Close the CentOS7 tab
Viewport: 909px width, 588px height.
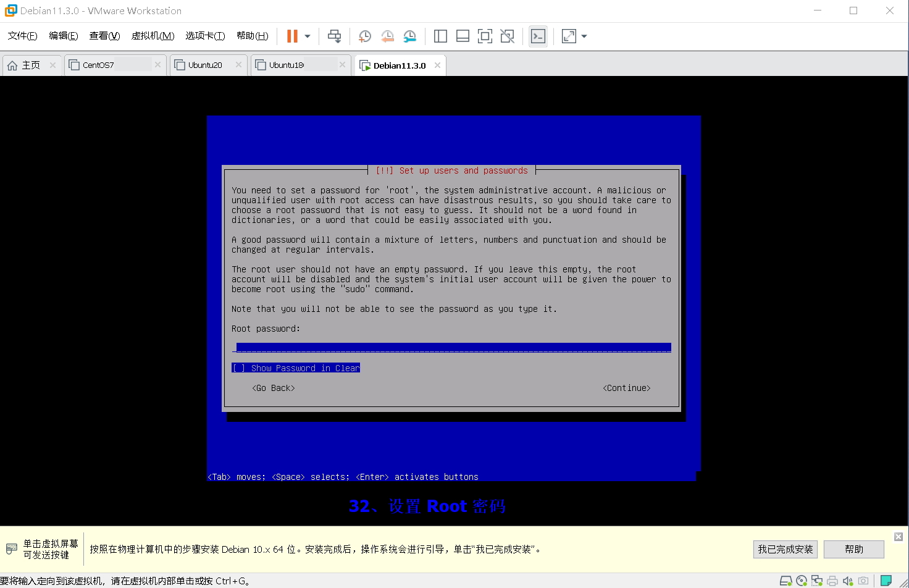coord(157,65)
